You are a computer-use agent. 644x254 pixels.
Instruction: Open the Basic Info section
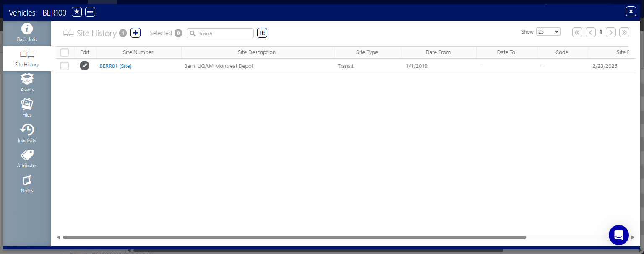click(27, 33)
